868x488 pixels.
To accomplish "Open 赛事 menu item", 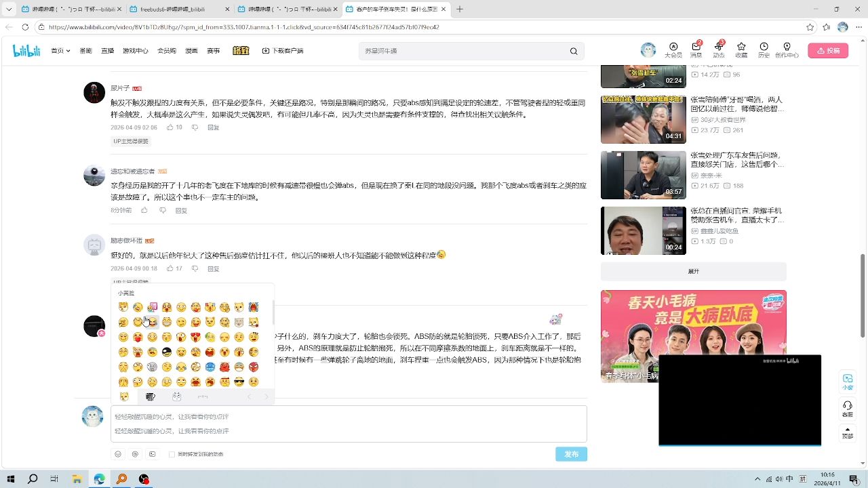I will pyautogui.click(x=213, y=51).
